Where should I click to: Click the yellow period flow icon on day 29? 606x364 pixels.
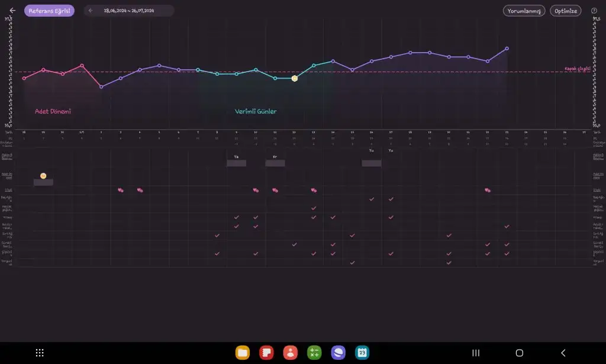point(43,176)
